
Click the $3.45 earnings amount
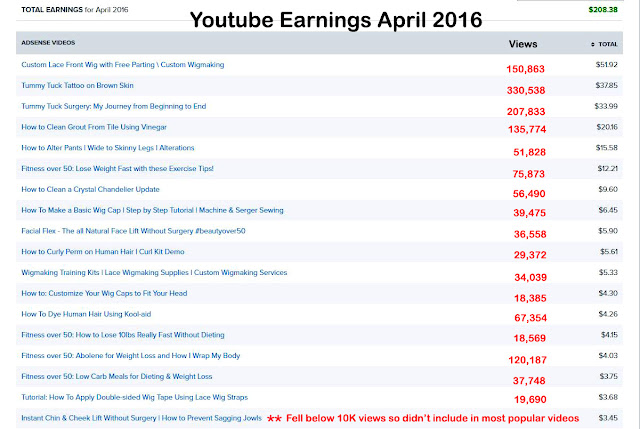pos(608,418)
